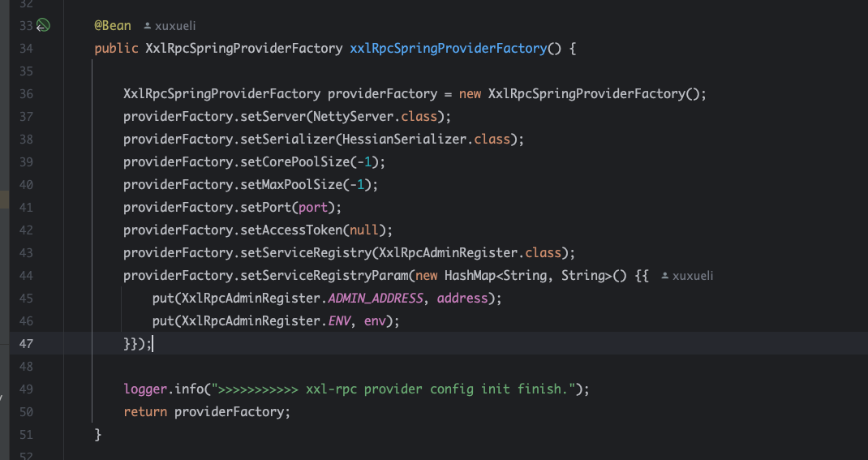
Task: Click the HashMap type name
Action: tap(471, 276)
